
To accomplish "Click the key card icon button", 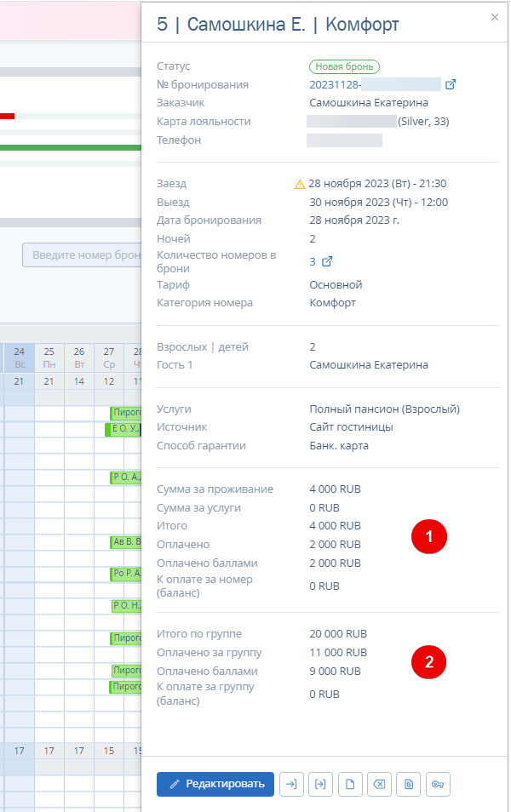I will 438,784.
